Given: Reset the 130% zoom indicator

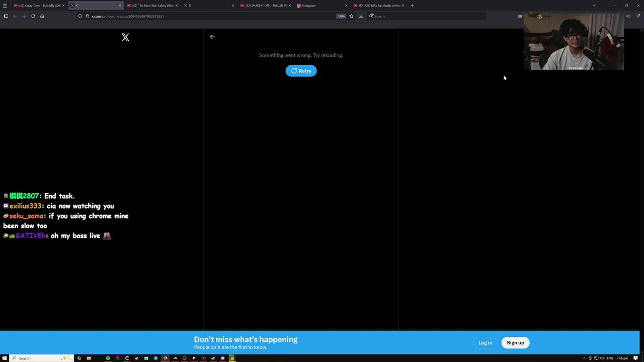Looking at the screenshot, I should [341, 16].
